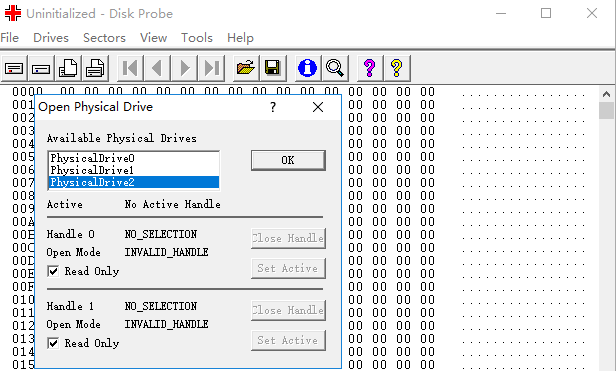This screenshot has height=371, width=616.
Task: Open the File menu
Action: (9, 38)
